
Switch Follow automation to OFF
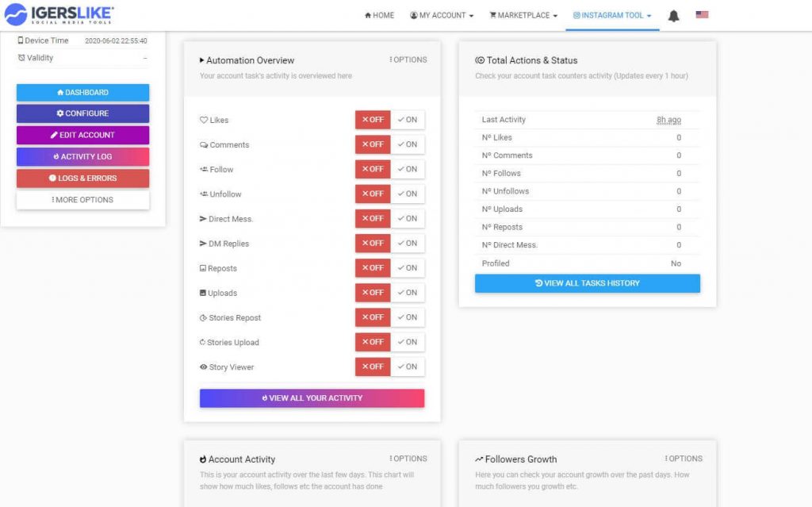[373, 169]
